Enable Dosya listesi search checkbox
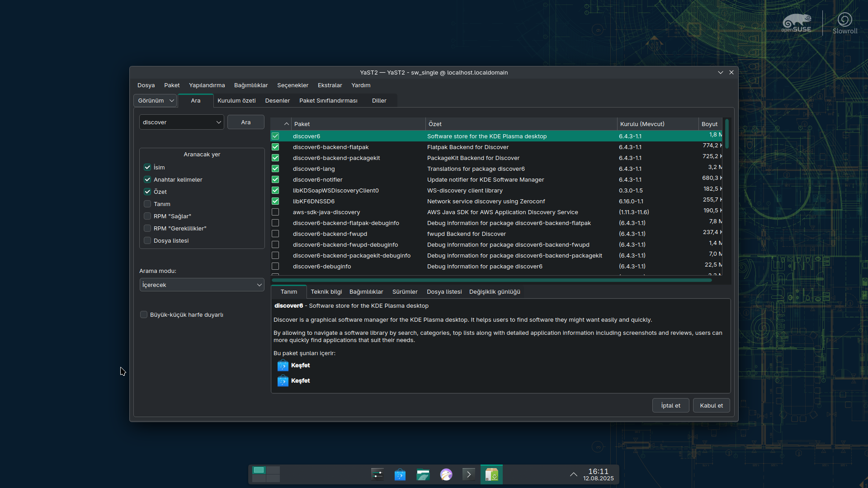This screenshot has width=868, height=488. 147,240
